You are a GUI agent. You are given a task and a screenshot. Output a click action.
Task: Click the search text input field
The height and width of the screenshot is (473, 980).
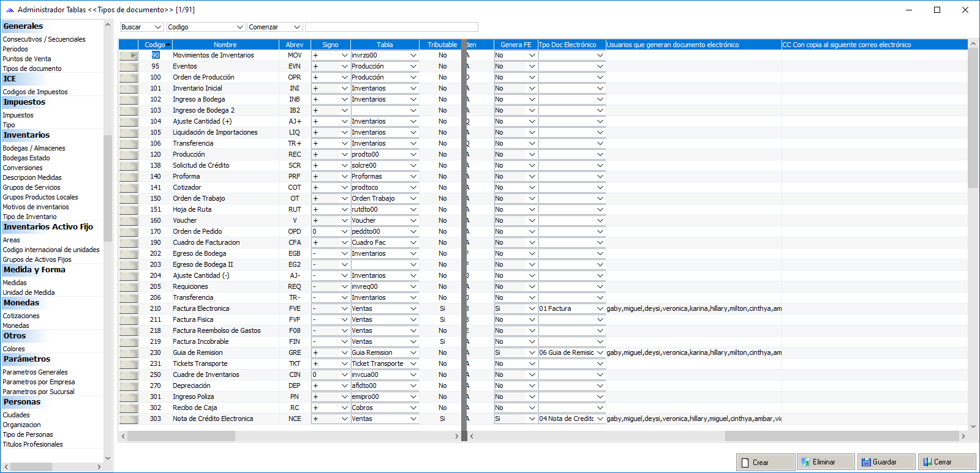tap(391, 27)
